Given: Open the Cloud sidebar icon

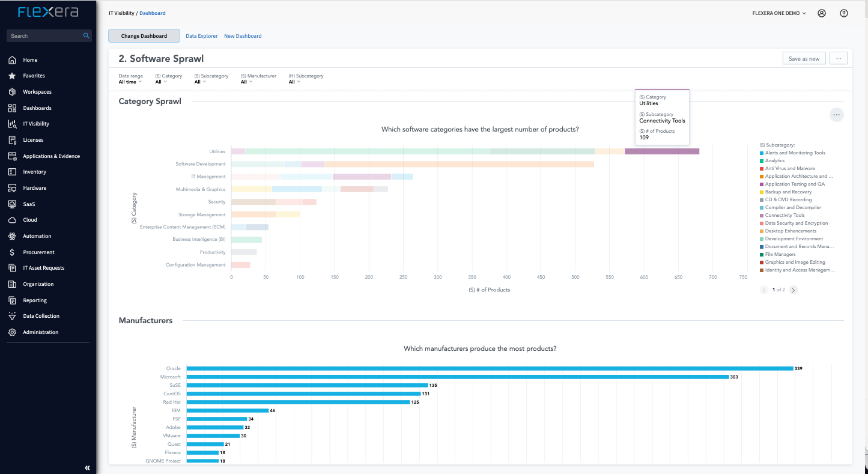Looking at the screenshot, I should click(x=12, y=220).
